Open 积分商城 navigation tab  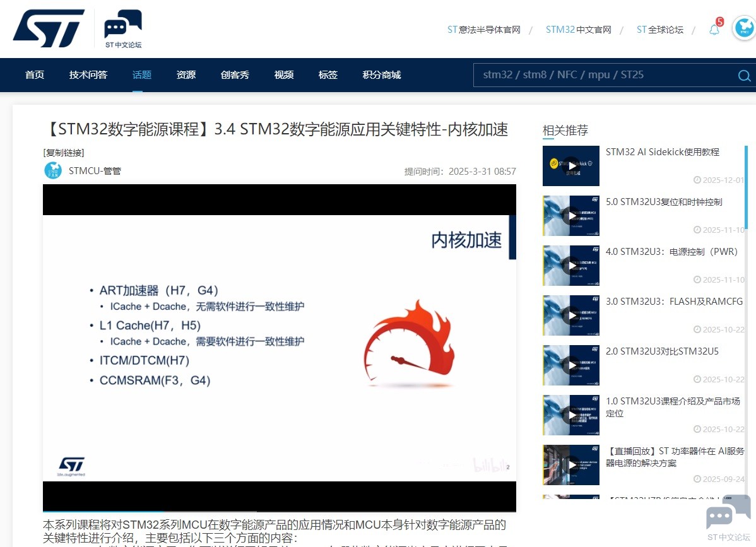coord(381,74)
